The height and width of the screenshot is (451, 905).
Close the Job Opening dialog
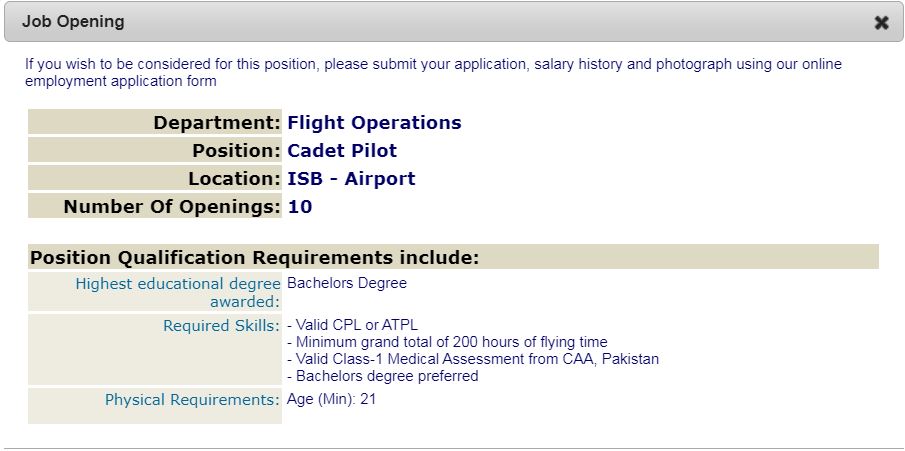click(881, 22)
